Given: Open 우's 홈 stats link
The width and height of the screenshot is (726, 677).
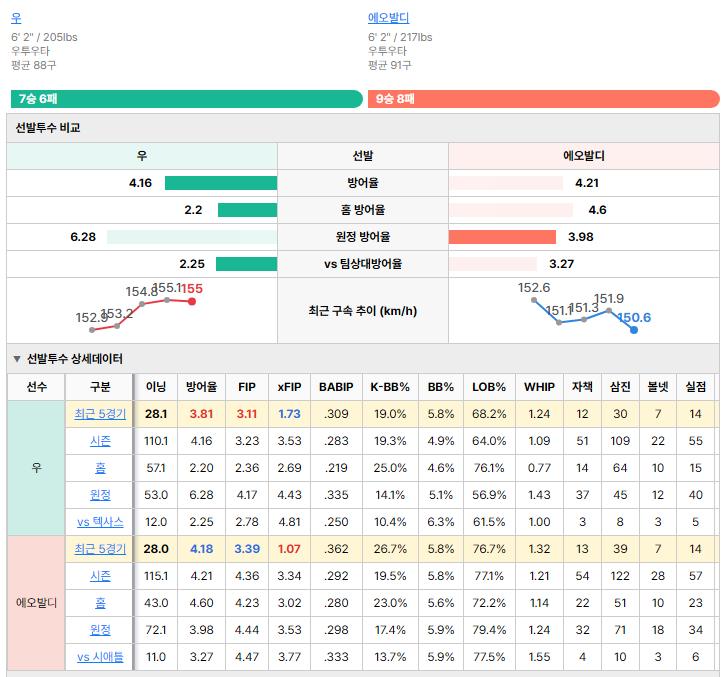Looking at the screenshot, I should pyautogui.click(x=100, y=468).
